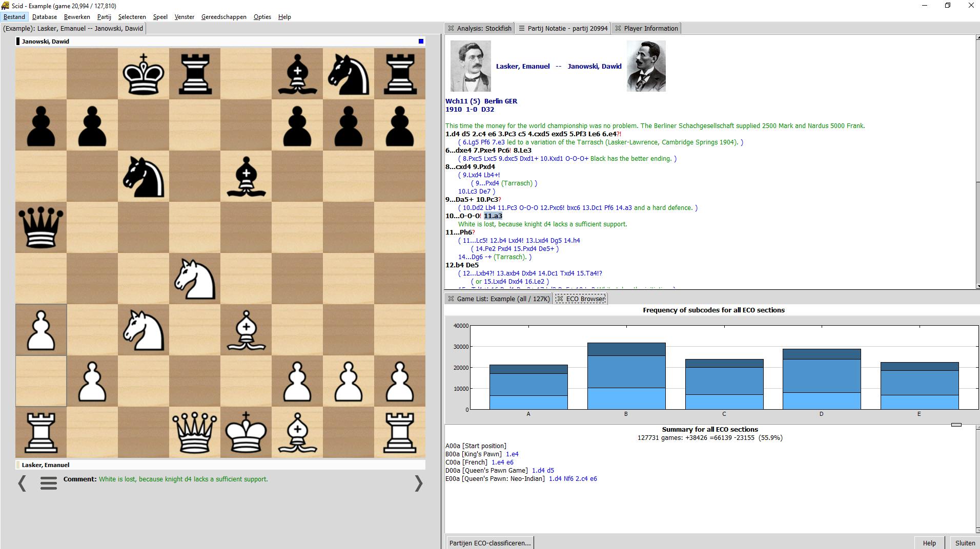This screenshot has width=980, height=549.
Task: Click the 1.d4 d5 Queen's Pawn Game link
Action: point(543,471)
